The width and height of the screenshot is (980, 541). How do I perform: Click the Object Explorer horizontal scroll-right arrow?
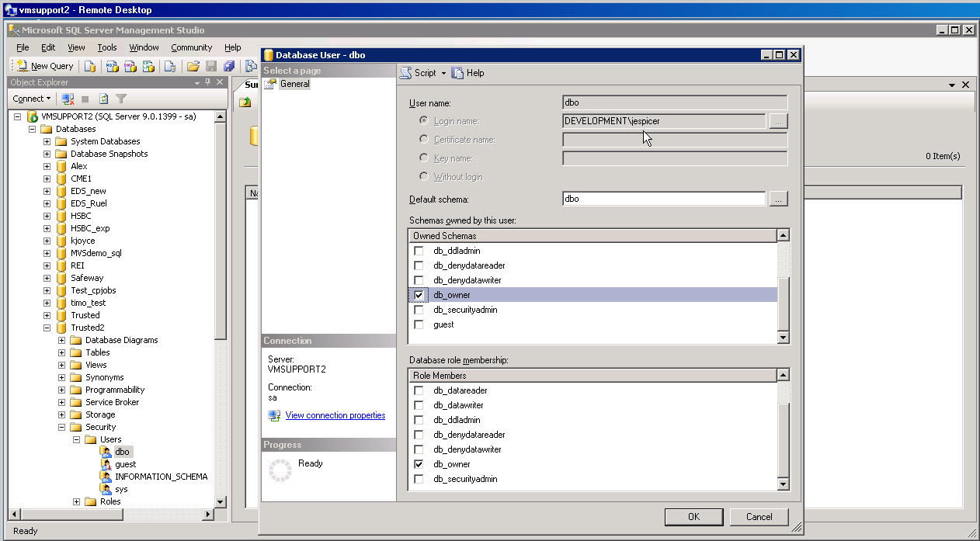(207, 515)
